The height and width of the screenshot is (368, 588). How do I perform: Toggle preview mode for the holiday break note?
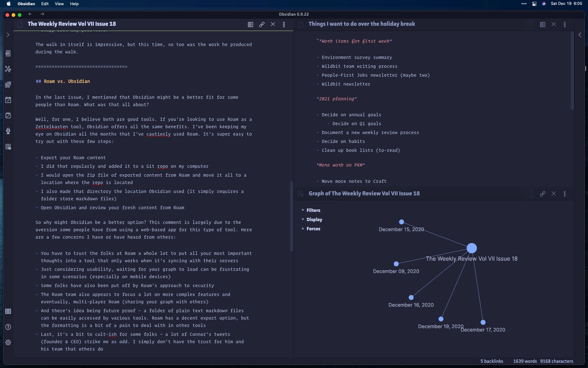click(543, 25)
